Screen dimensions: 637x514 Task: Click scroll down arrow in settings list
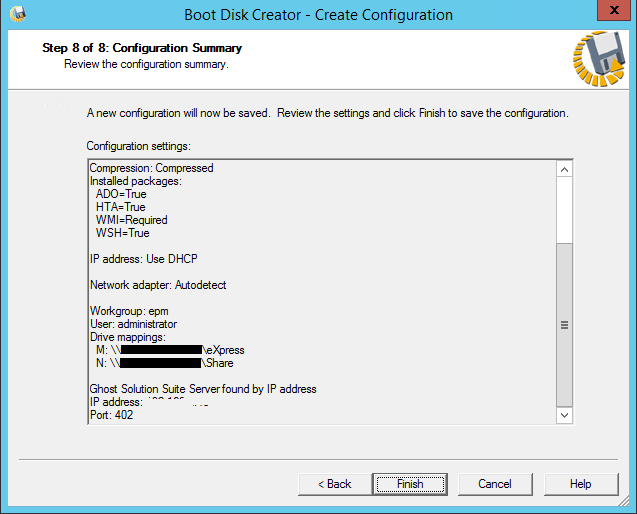pyautogui.click(x=564, y=415)
